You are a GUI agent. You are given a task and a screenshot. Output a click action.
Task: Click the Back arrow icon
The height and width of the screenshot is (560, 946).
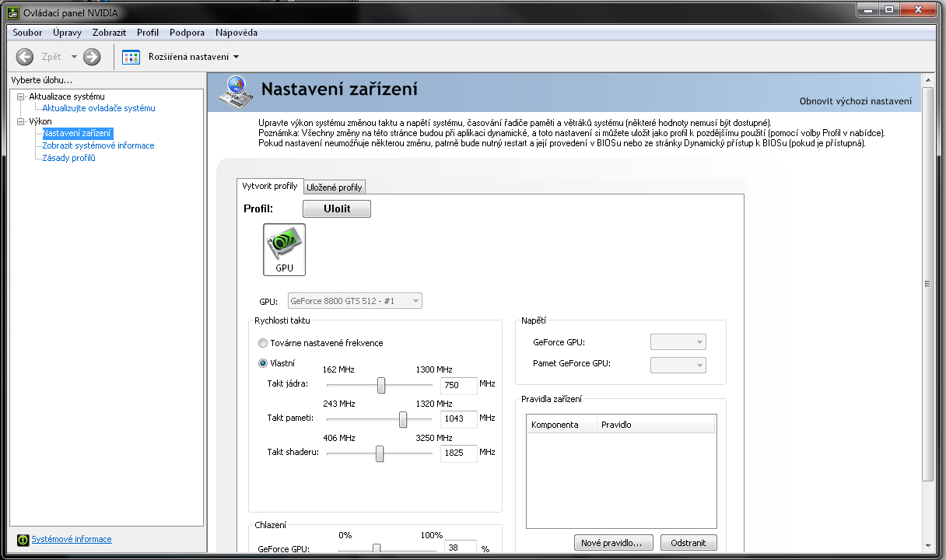[25, 57]
